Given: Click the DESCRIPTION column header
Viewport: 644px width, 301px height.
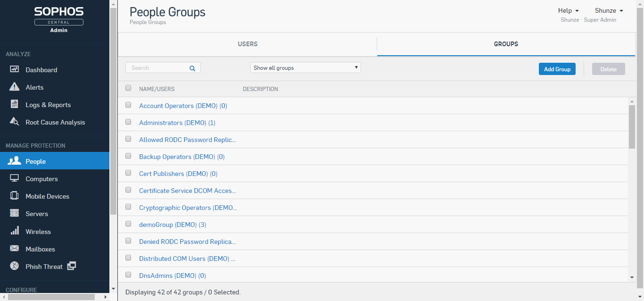Looking at the screenshot, I should 260,89.
